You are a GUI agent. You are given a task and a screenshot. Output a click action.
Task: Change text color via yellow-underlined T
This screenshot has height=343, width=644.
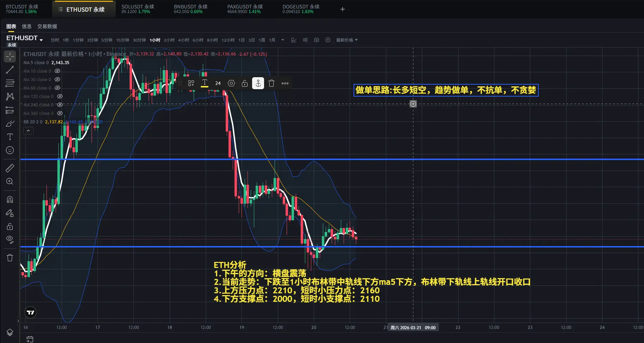(205, 83)
